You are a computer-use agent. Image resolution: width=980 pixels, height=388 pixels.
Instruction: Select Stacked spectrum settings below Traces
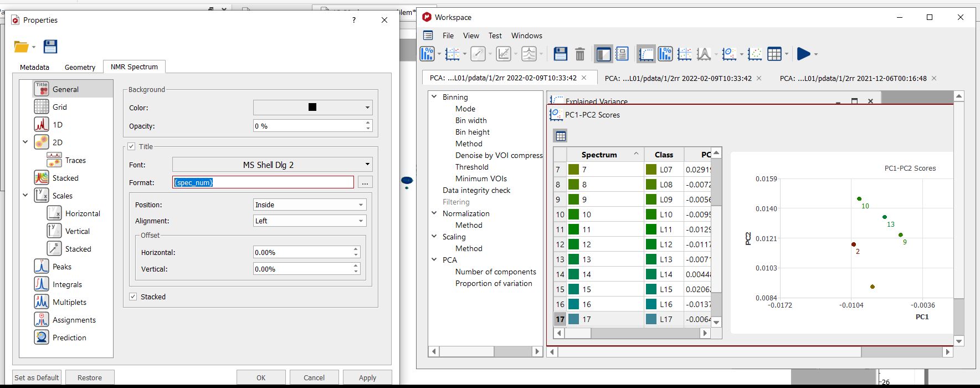point(65,178)
